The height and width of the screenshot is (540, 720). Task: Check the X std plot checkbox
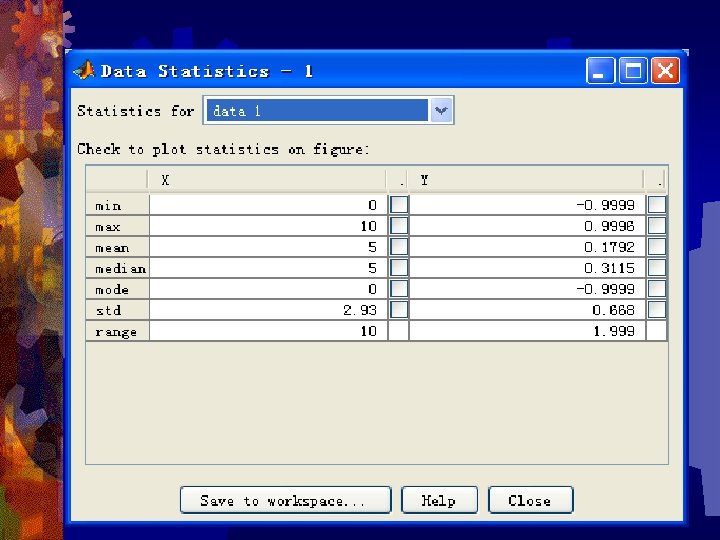click(399, 310)
